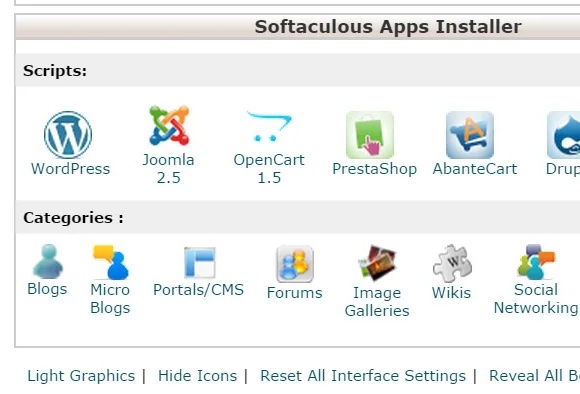This screenshot has width=580, height=394.
Task: Open the PrestaShop shopping bag icon
Action: (370, 135)
